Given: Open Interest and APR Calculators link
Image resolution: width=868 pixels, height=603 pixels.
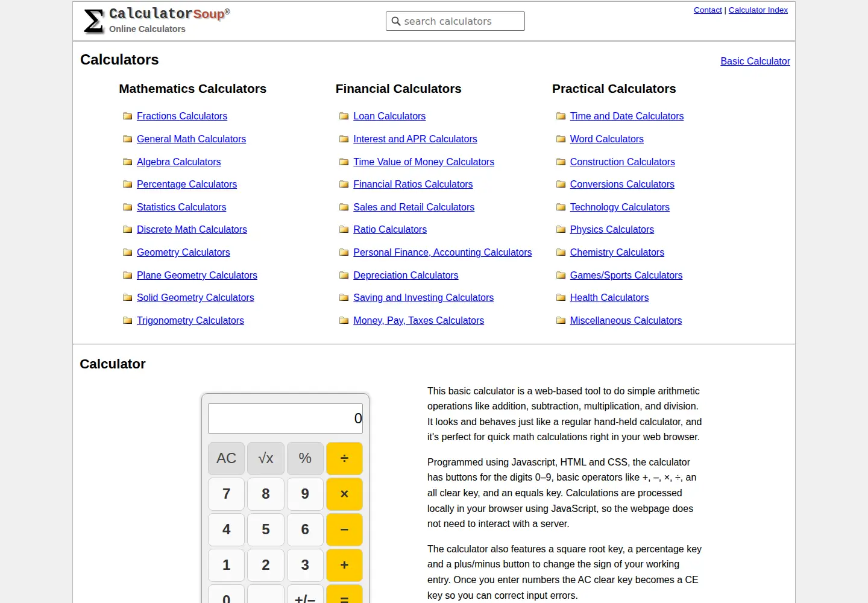Looking at the screenshot, I should coord(415,139).
